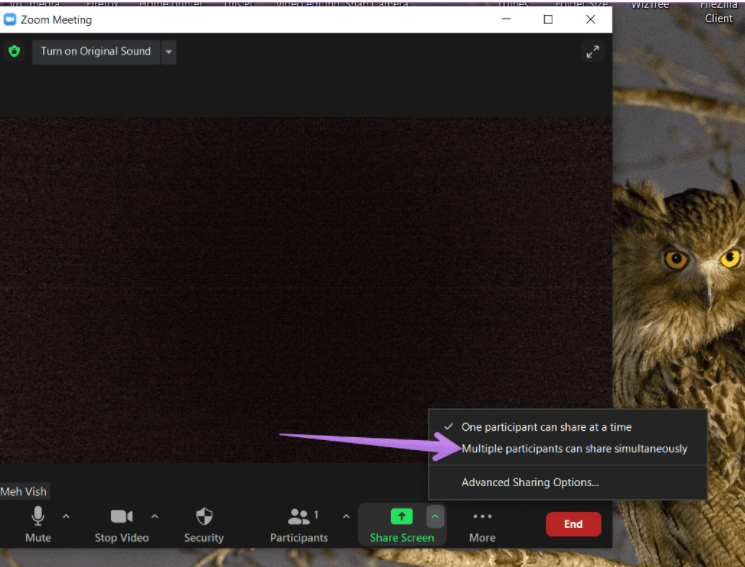Close the Zoom Meeting window

[x=591, y=19]
